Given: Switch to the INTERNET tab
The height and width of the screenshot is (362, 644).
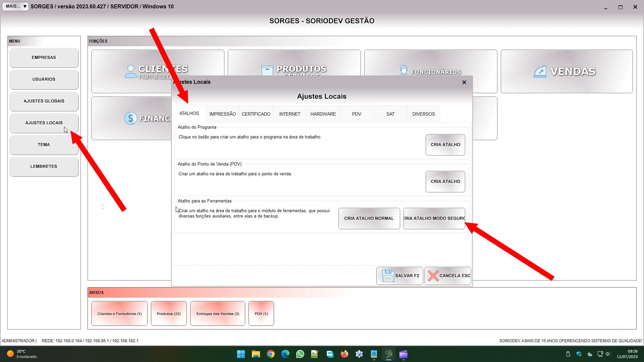Looking at the screenshot, I should (x=290, y=114).
